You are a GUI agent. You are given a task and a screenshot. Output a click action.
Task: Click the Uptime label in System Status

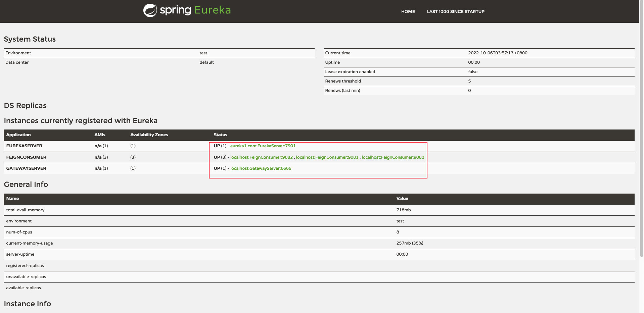pos(332,62)
